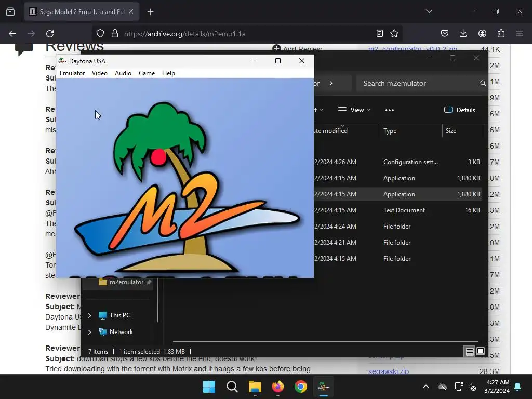
Task: Toggle Firefox reader view
Action: coord(380,33)
